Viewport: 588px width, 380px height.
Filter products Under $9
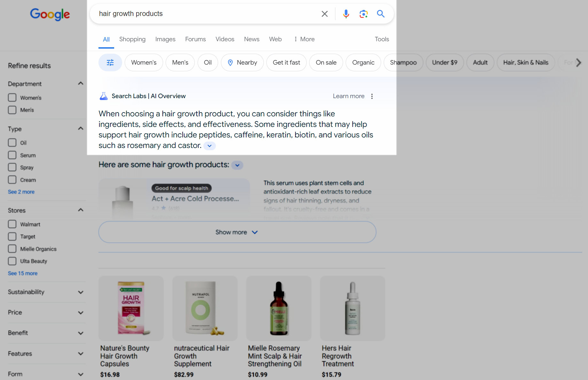coord(445,63)
